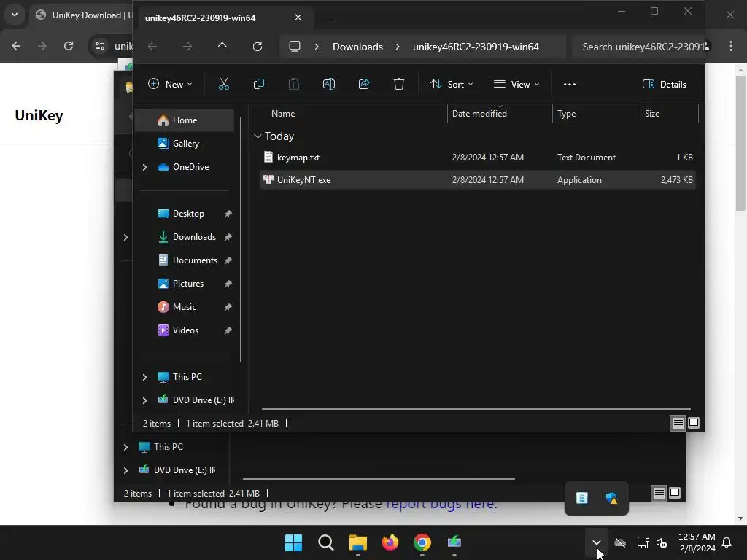Open Downloads quick access folder
The image size is (747, 560).
click(194, 237)
